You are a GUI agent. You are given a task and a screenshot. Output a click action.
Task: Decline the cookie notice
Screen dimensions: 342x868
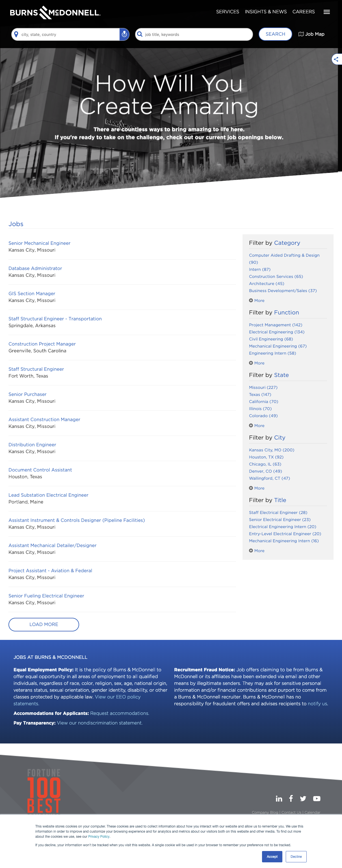[x=296, y=857]
